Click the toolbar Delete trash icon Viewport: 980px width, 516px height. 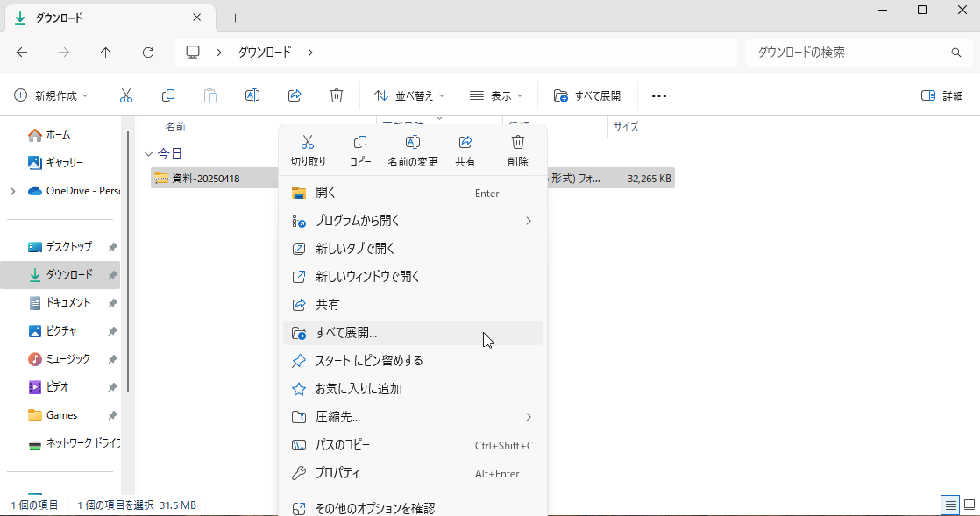click(x=336, y=95)
